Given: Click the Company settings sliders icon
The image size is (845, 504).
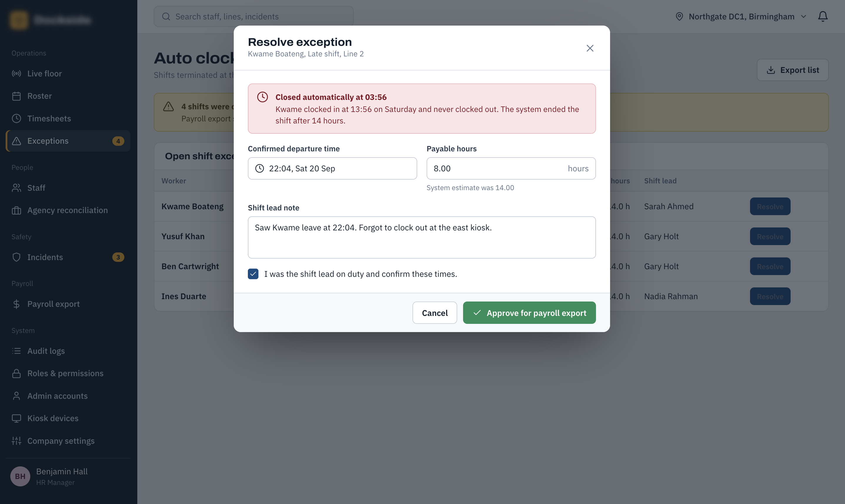Looking at the screenshot, I should (16, 441).
